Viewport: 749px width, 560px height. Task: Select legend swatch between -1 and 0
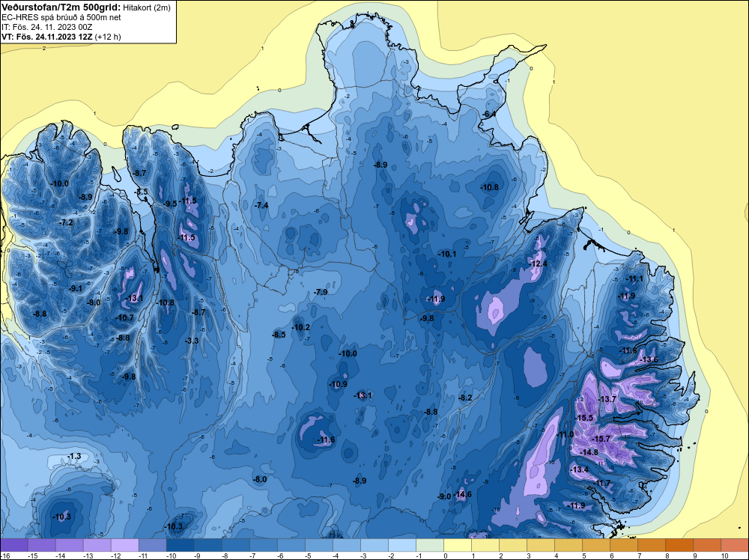pos(430,545)
